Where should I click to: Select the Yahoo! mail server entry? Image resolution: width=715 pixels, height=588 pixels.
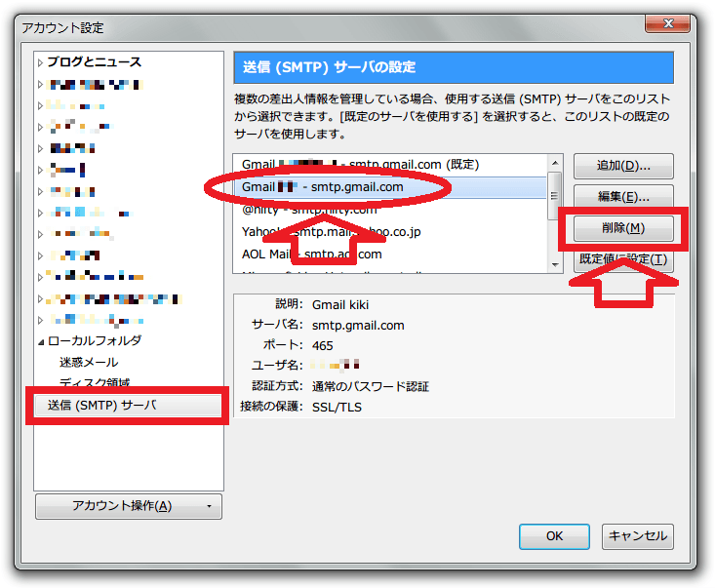(390, 232)
